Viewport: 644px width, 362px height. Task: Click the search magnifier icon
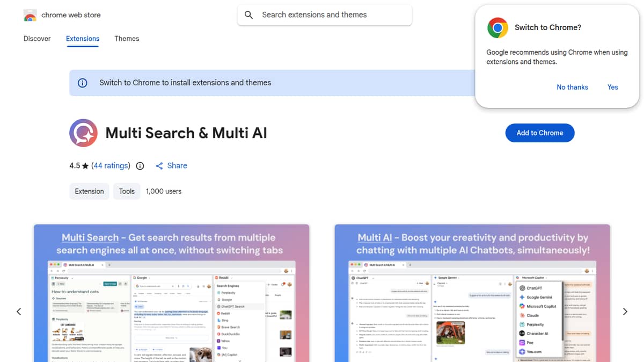[x=248, y=15]
